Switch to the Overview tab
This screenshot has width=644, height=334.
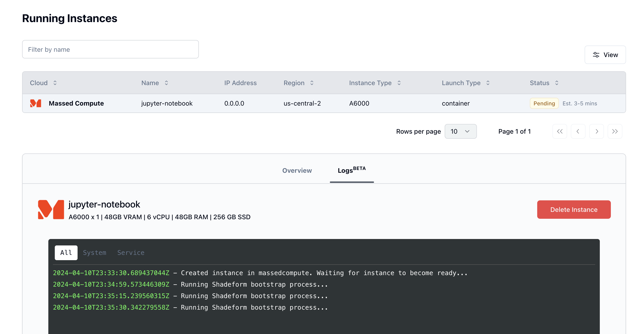(297, 170)
